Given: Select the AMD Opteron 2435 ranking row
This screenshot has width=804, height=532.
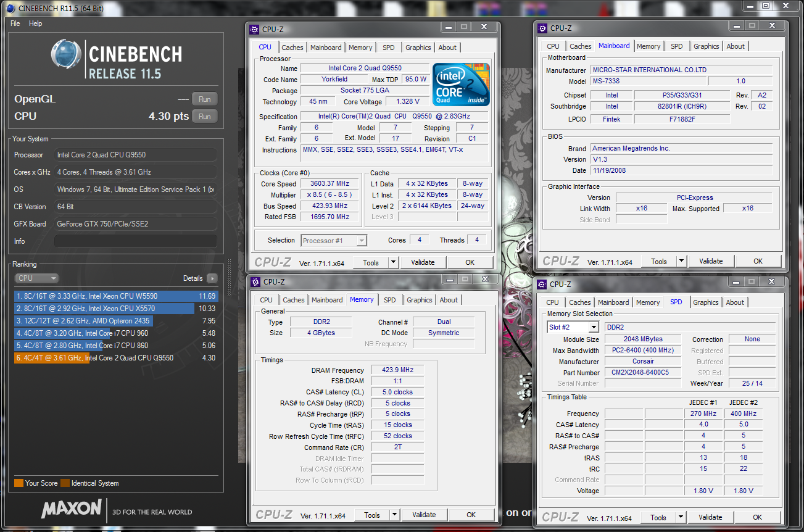Looking at the screenshot, I should 116,321.
